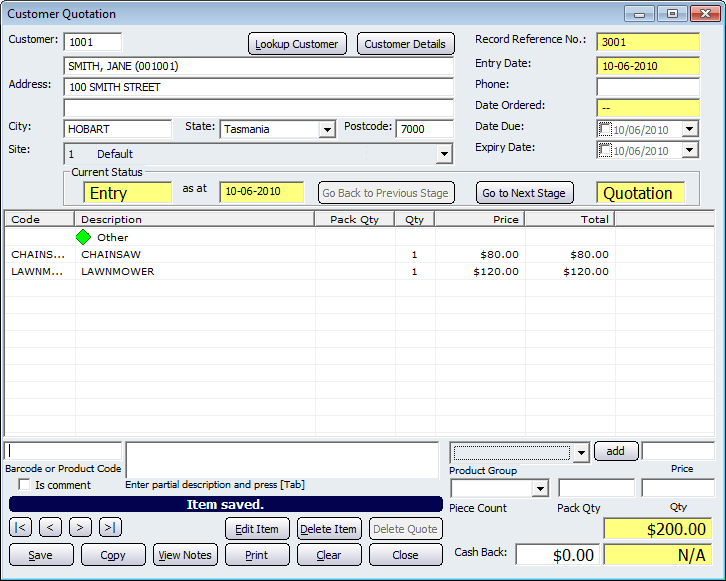Open View Notes

[185, 555]
